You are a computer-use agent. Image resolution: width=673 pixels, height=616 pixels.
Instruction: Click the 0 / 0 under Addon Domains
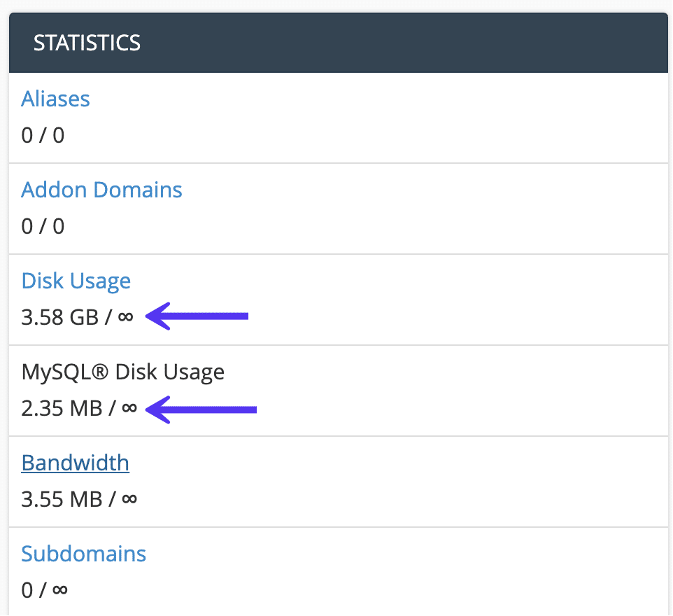43,225
